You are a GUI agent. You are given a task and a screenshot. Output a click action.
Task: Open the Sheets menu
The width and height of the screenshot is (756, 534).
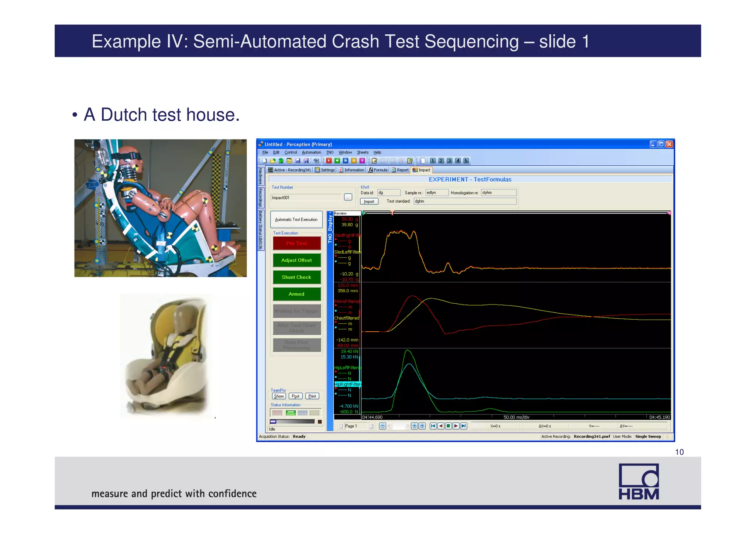point(362,152)
